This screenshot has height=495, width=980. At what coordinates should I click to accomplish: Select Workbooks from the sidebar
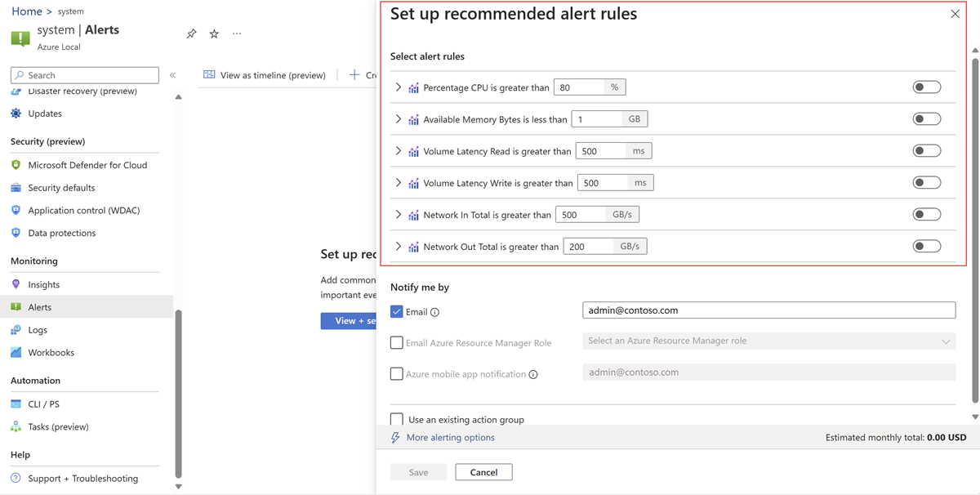[x=51, y=353]
